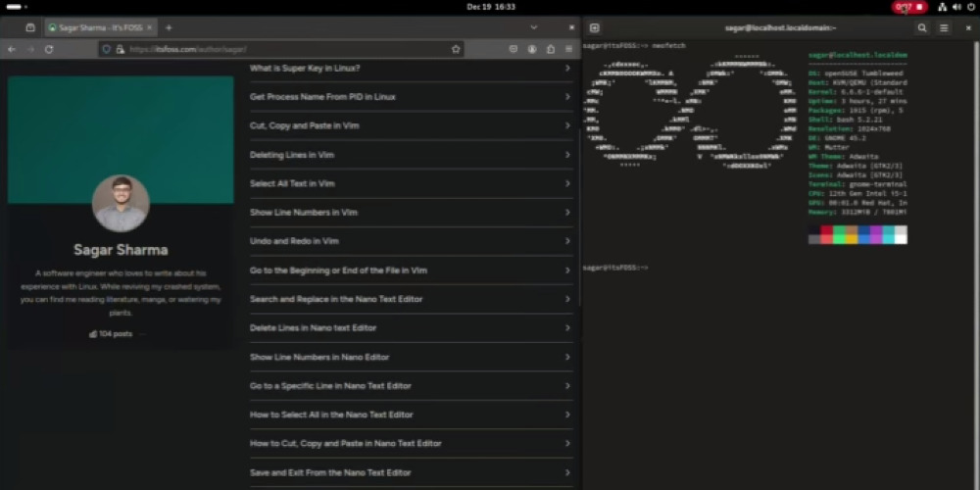Click chevron for Cut, Copy and Paste in Vim
980x490 pixels.
coord(567,125)
